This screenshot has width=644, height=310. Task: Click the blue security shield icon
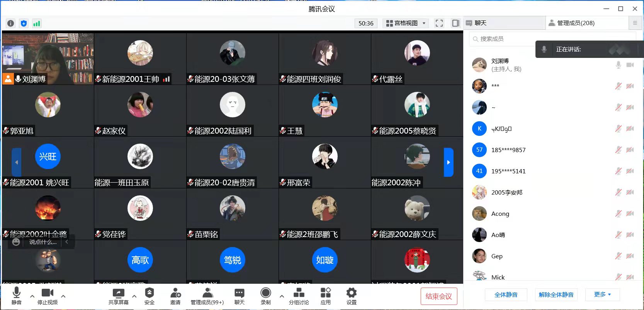[x=24, y=23]
